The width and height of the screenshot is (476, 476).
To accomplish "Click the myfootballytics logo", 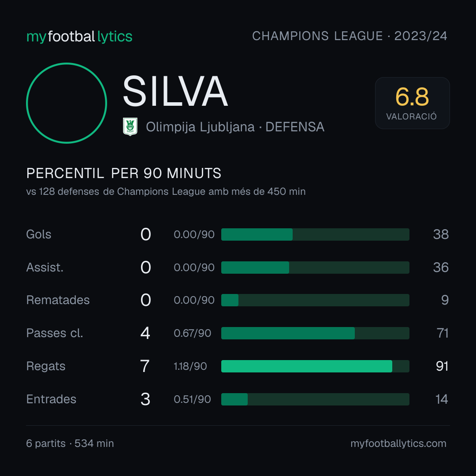I will 79,37.
